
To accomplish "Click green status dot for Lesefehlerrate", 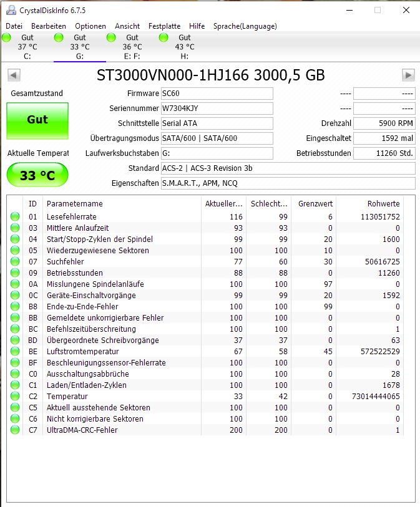I will click(15, 216).
